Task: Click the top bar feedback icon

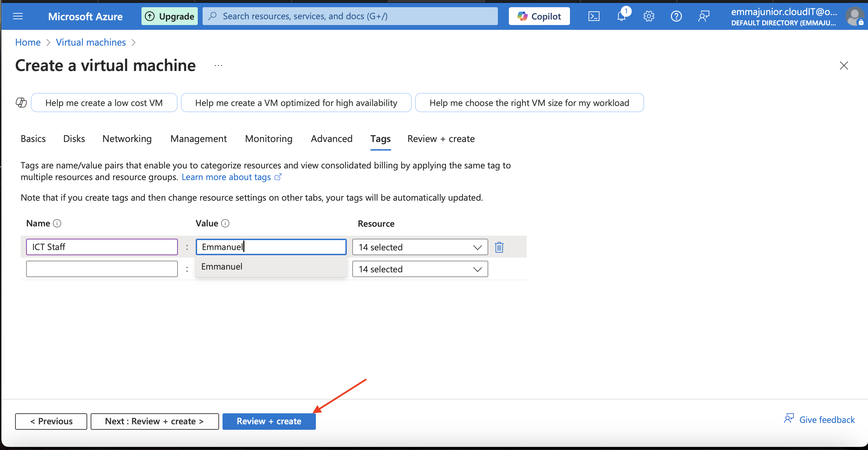Action: tap(704, 16)
